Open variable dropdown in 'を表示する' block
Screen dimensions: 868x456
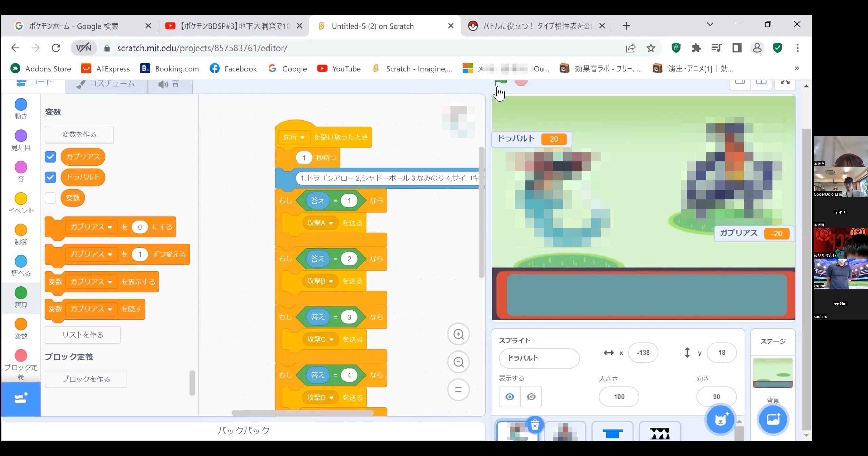tap(91, 282)
